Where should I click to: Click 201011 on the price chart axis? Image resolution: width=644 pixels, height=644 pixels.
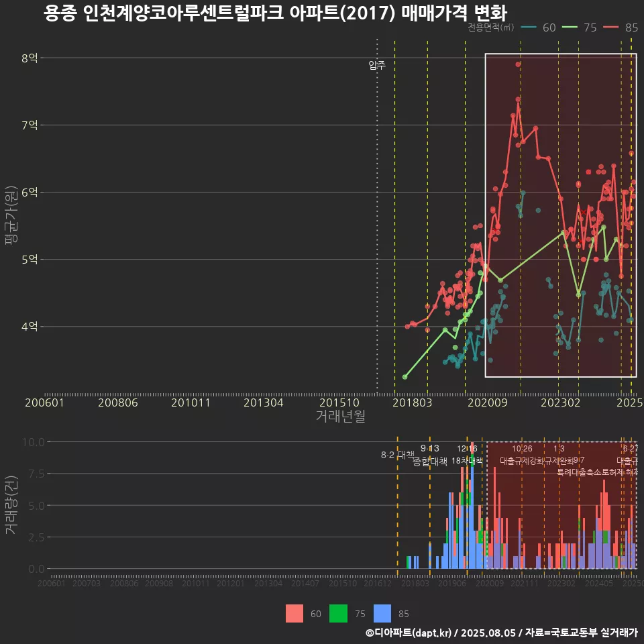coord(191,402)
